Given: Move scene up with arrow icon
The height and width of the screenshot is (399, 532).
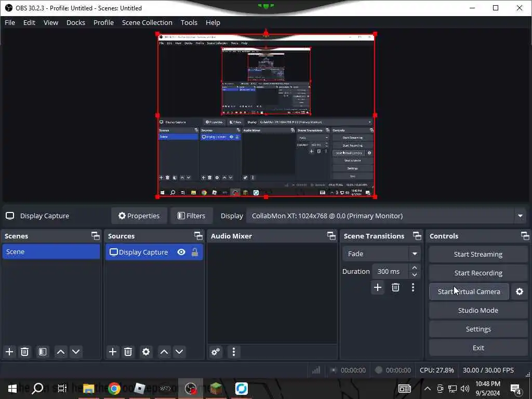Looking at the screenshot, I should pos(61,352).
